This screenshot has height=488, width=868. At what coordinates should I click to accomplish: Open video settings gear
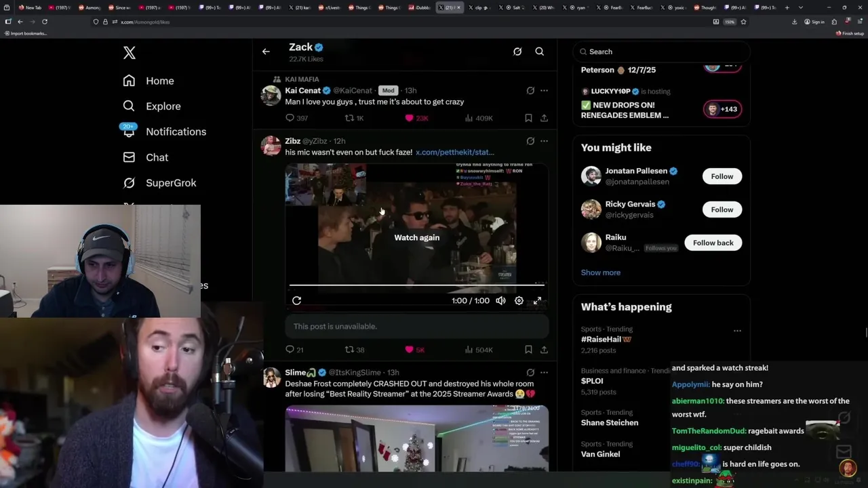519,300
